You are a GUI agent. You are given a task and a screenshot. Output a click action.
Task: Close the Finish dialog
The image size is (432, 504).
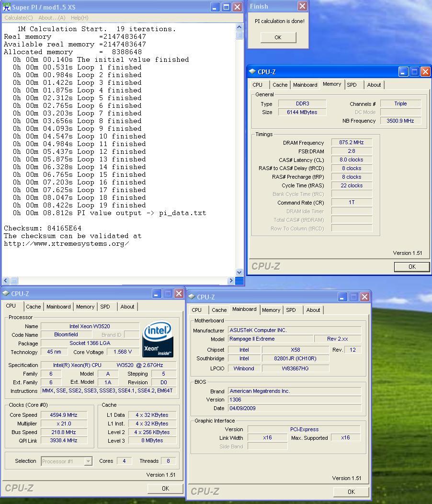302,6
